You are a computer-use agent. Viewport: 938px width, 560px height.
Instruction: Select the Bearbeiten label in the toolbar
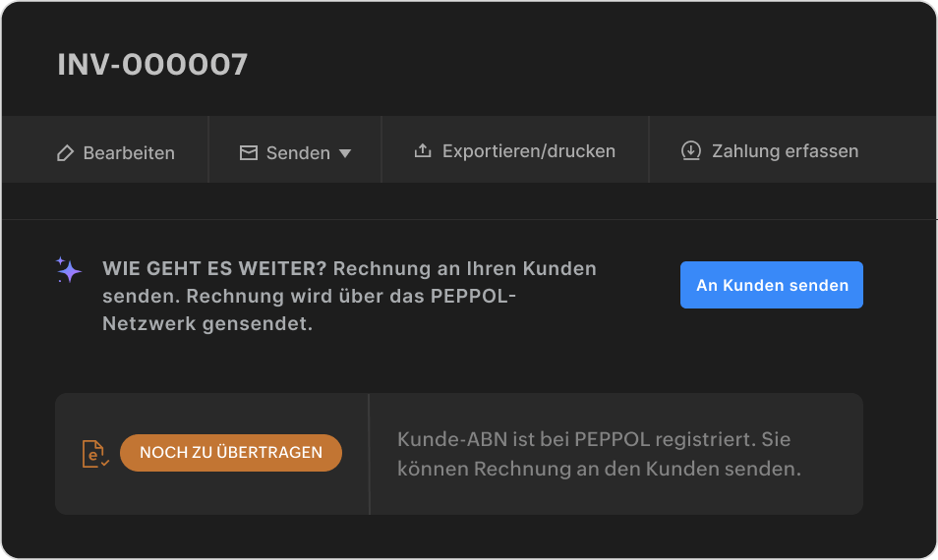(x=129, y=152)
